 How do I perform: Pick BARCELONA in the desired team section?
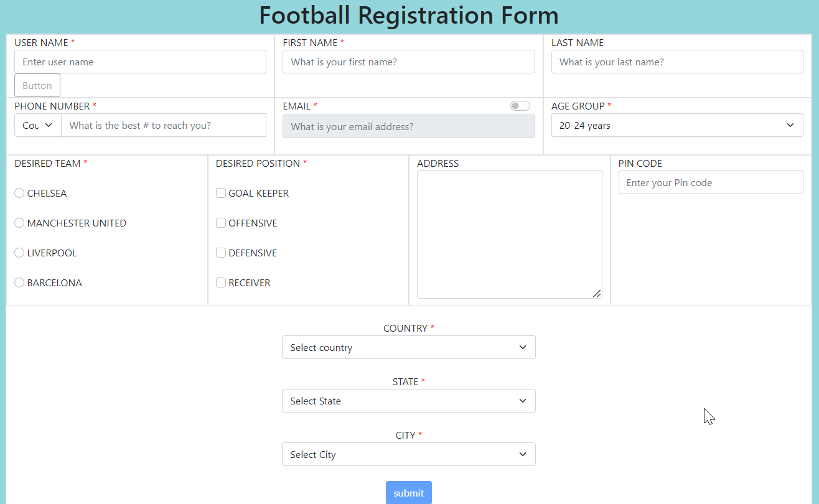(x=19, y=282)
